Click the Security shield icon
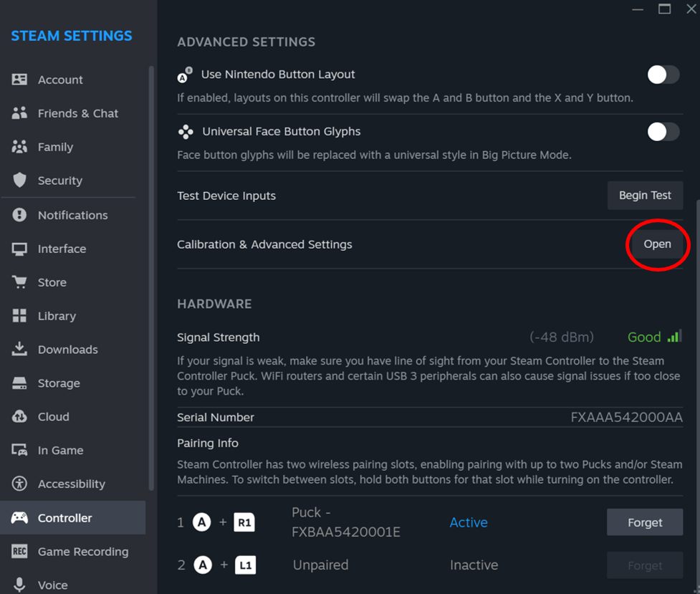Screen dimensions: 700x594 19,180
